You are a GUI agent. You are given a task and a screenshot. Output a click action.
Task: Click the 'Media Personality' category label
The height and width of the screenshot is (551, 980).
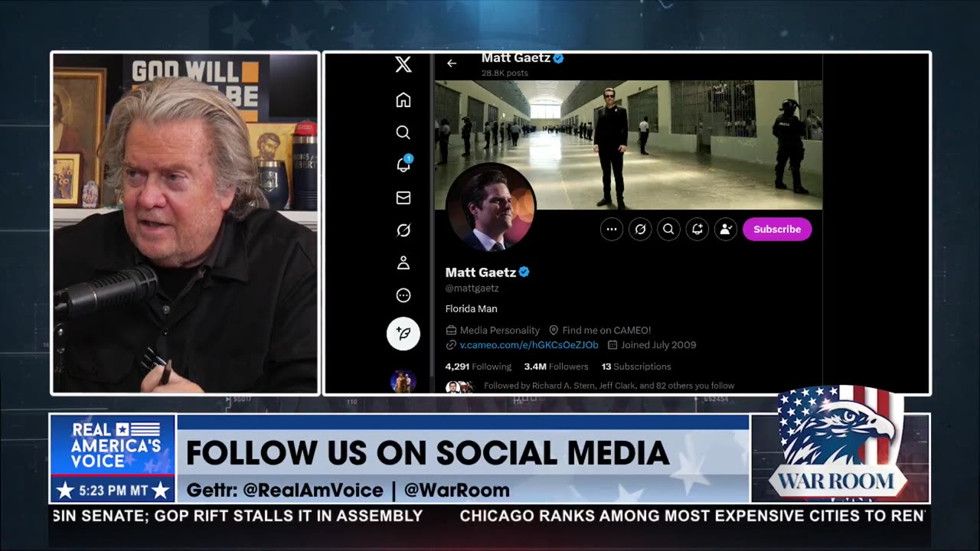(500, 331)
